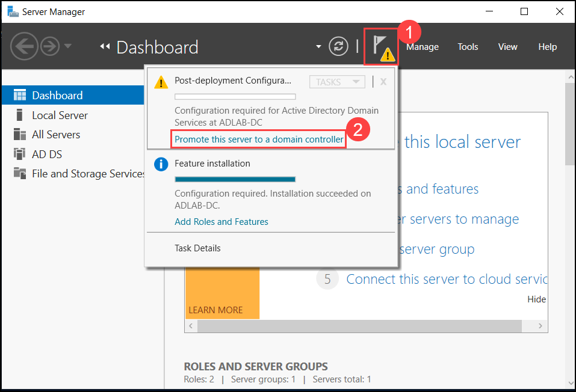This screenshot has width=576, height=392.
Task: Click the AD DS sidebar icon
Action: coord(20,154)
